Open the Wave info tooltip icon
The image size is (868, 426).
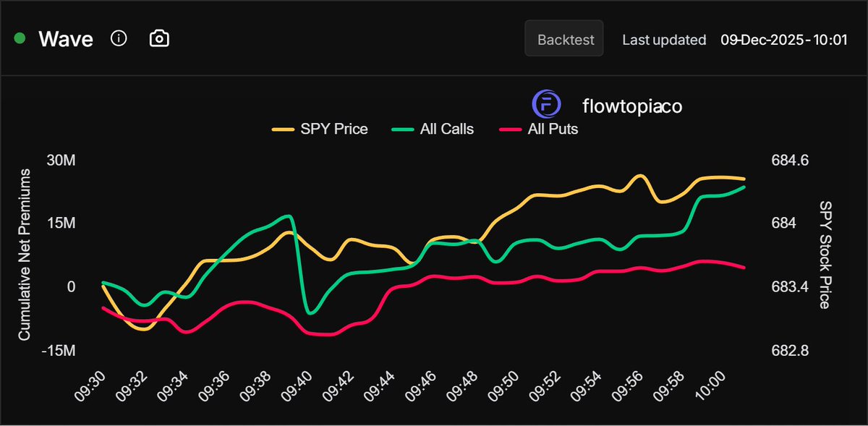(118, 38)
